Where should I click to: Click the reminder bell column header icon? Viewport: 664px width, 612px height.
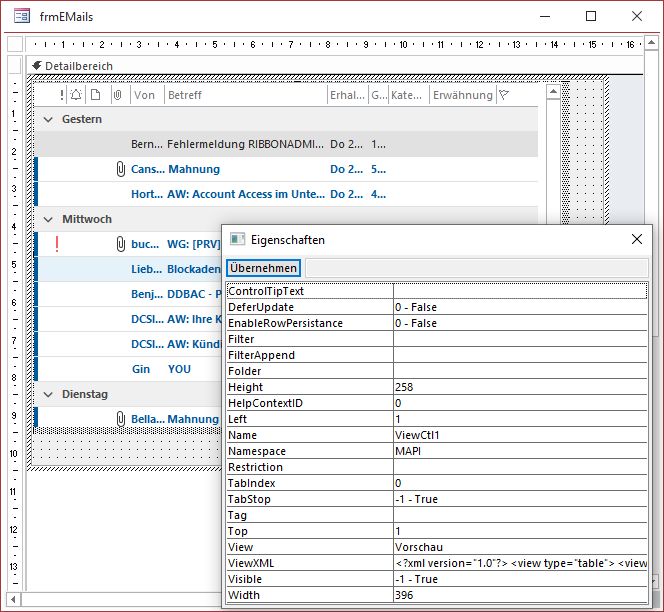coord(77,95)
